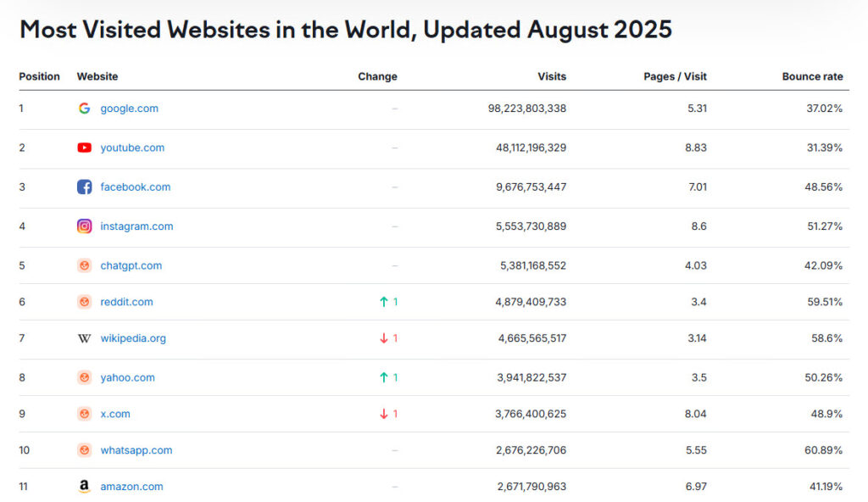Select visits value 98,223,803,338
The width and height of the screenshot is (868, 502).
pos(527,109)
